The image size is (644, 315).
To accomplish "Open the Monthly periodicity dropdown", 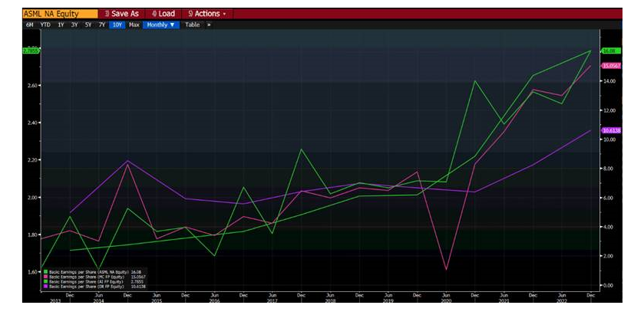I will (x=161, y=25).
